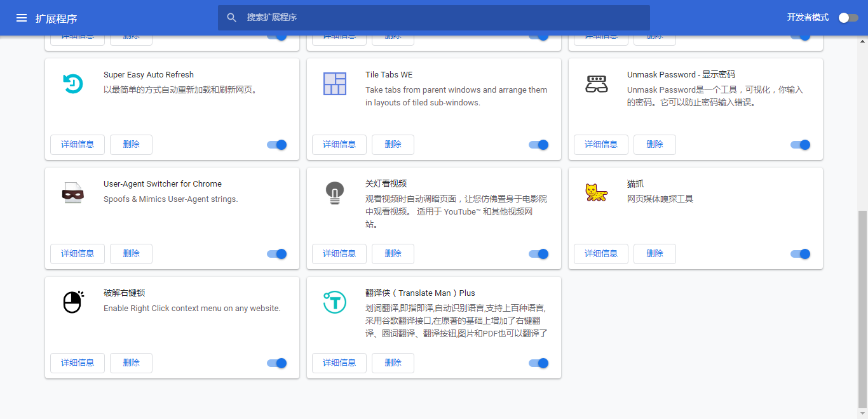Viewport: 868px width, 419px height.
Task: Open 详细信息 for 关灯看视频
Action: pyautogui.click(x=339, y=254)
